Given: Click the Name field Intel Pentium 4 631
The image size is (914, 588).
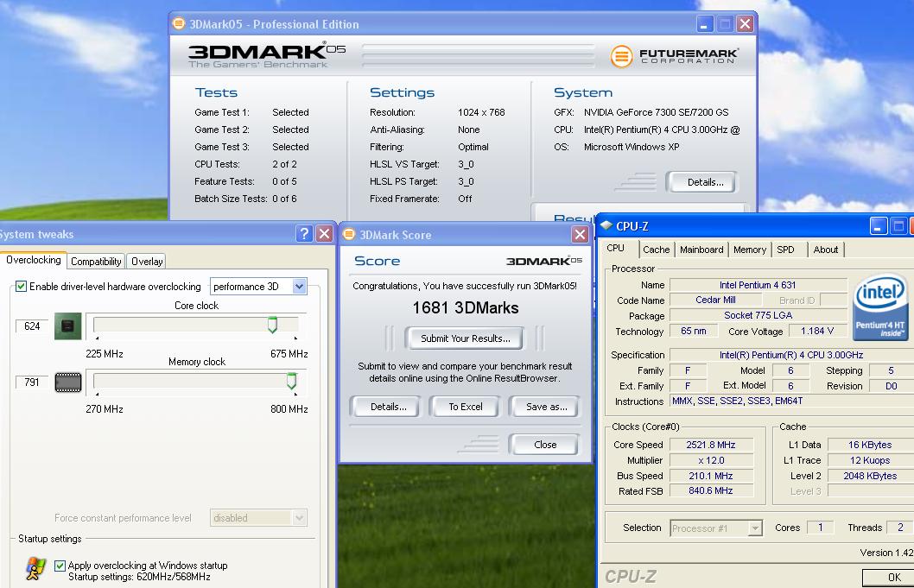Looking at the screenshot, I should pos(758,285).
